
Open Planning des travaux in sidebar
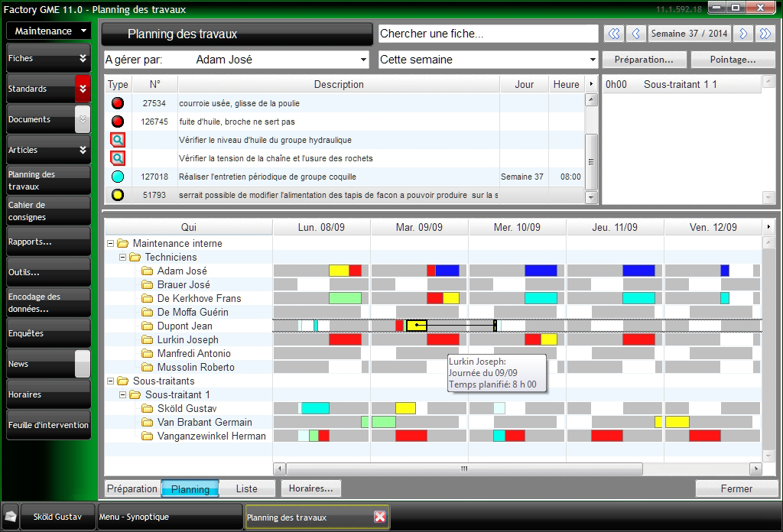click(48, 180)
